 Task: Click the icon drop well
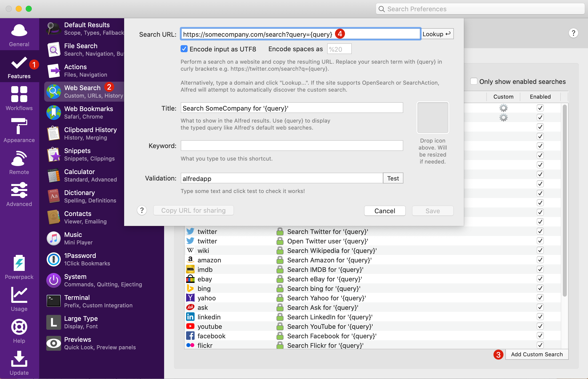433,117
